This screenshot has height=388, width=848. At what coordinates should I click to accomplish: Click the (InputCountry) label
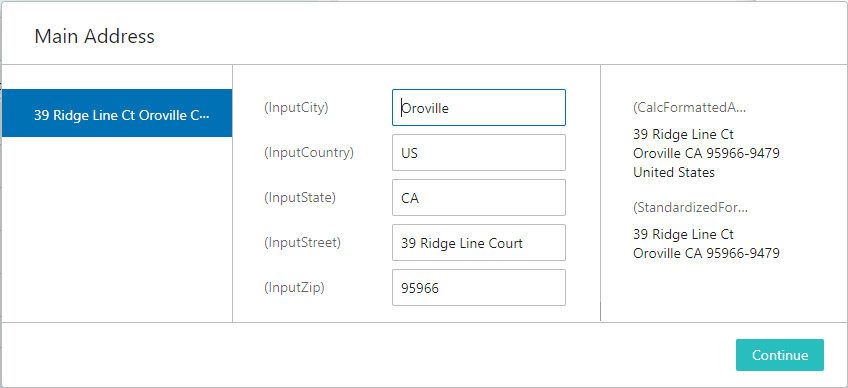pos(309,153)
